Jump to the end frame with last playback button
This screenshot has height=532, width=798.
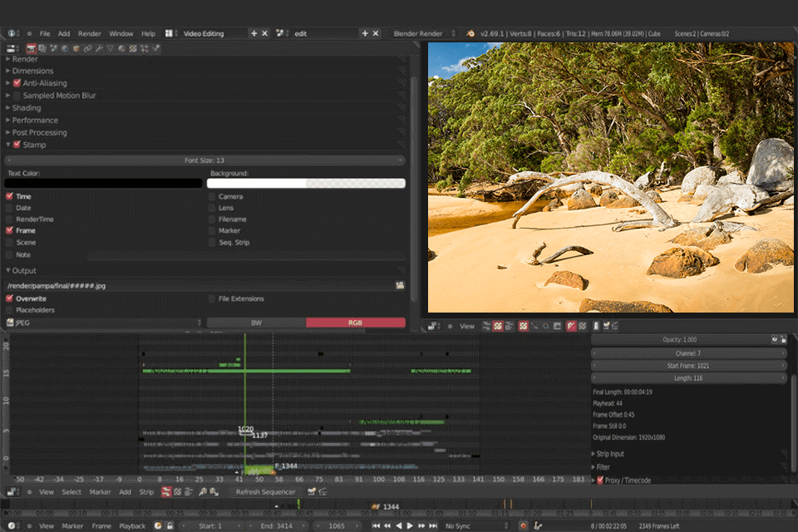(434, 526)
